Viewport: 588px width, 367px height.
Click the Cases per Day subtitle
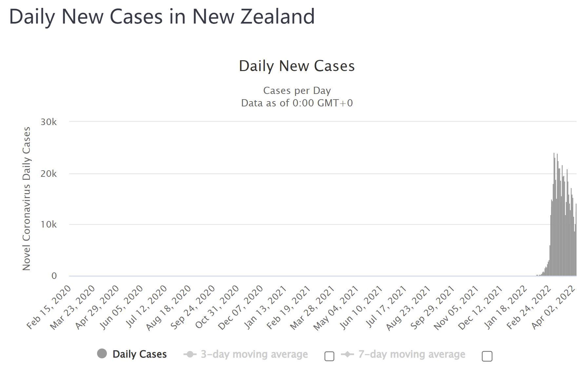tap(297, 90)
